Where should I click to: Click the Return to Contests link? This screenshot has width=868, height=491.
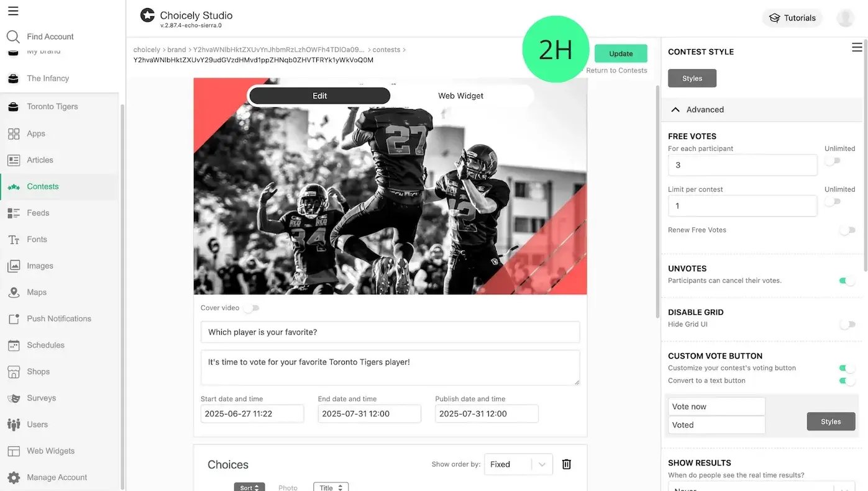click(616, 70)
